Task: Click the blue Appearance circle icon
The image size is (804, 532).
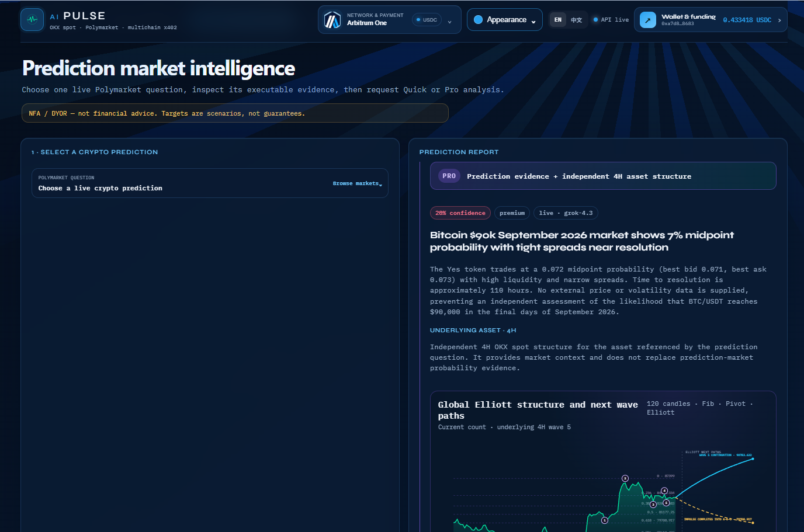Action: [478, 20]
